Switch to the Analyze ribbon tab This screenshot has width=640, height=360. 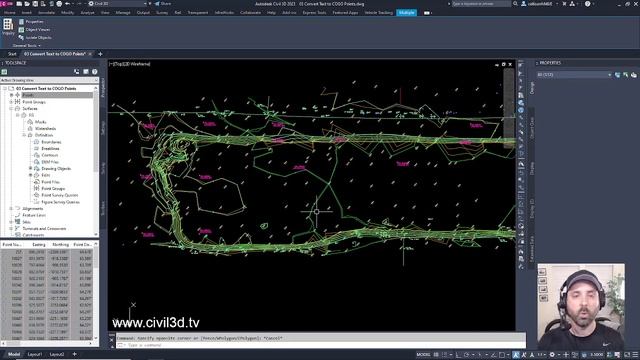[x=87, y=13]
